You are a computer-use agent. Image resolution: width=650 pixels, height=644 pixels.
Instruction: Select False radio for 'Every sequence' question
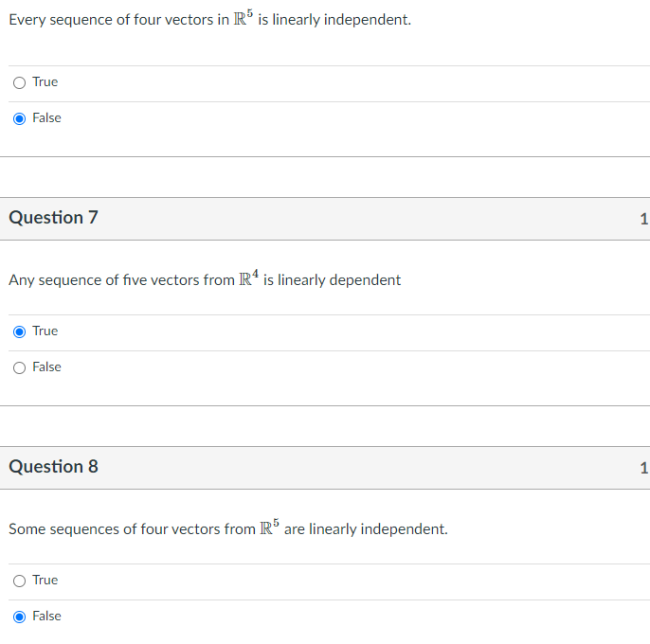point(19,119)
